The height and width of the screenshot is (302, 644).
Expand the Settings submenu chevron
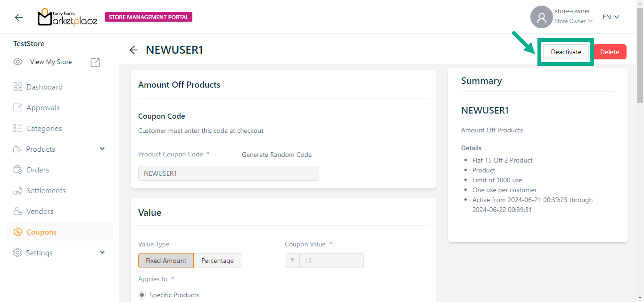pos(102,253)
